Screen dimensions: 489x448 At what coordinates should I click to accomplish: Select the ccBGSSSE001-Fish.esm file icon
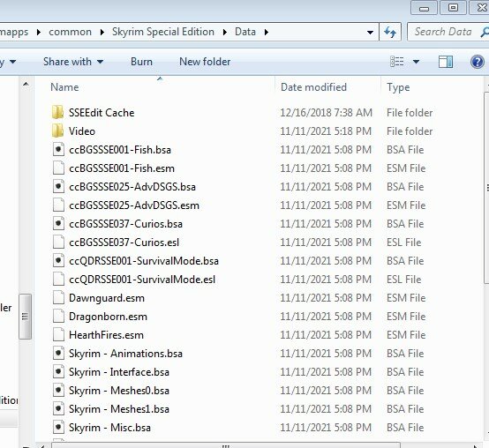click(x=58, y=168)
